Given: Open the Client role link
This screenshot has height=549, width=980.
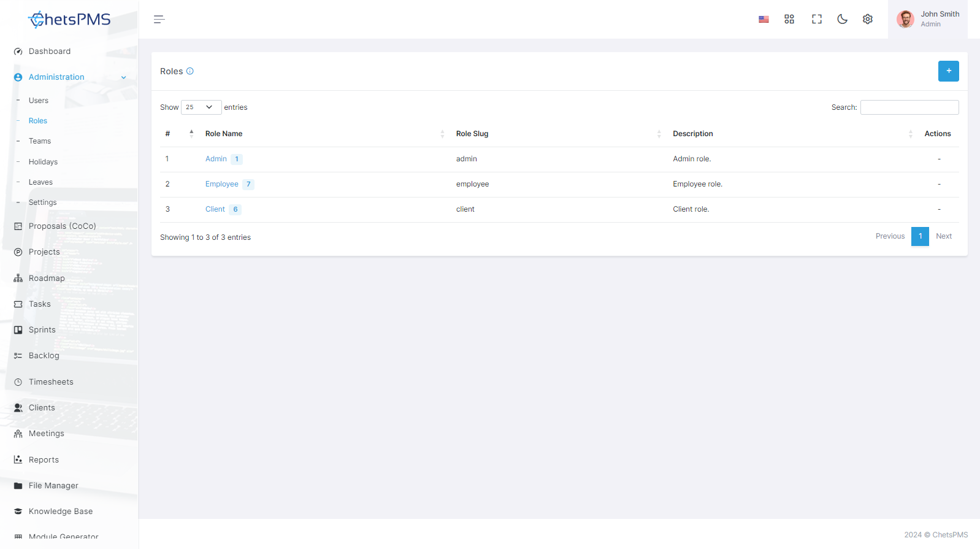Looking at the screenshot, I should pos(215,209).
